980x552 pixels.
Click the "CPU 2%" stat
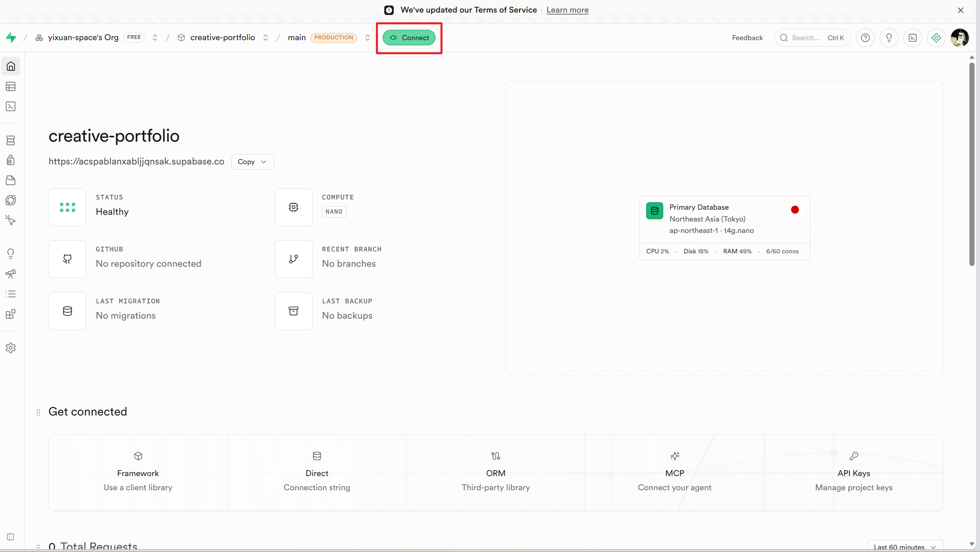[657, 251]
